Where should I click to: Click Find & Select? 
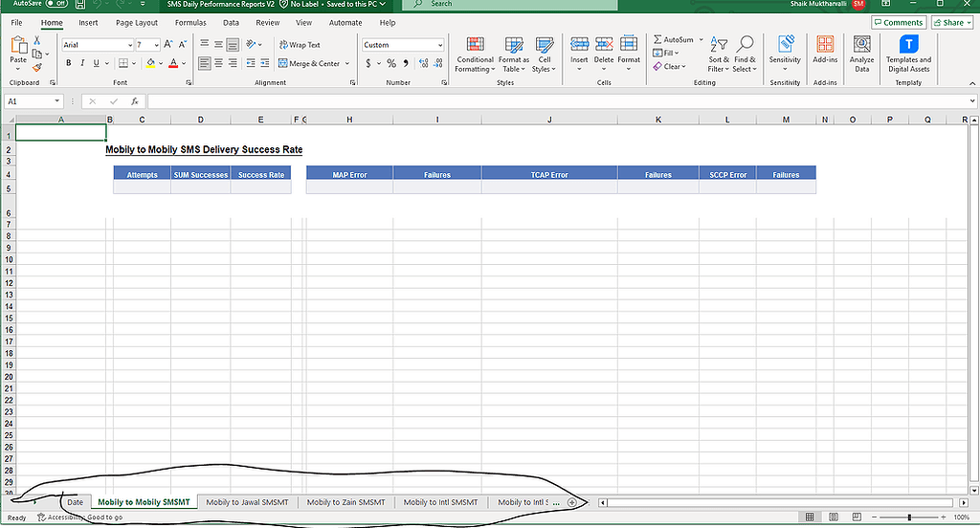[745, 54]
